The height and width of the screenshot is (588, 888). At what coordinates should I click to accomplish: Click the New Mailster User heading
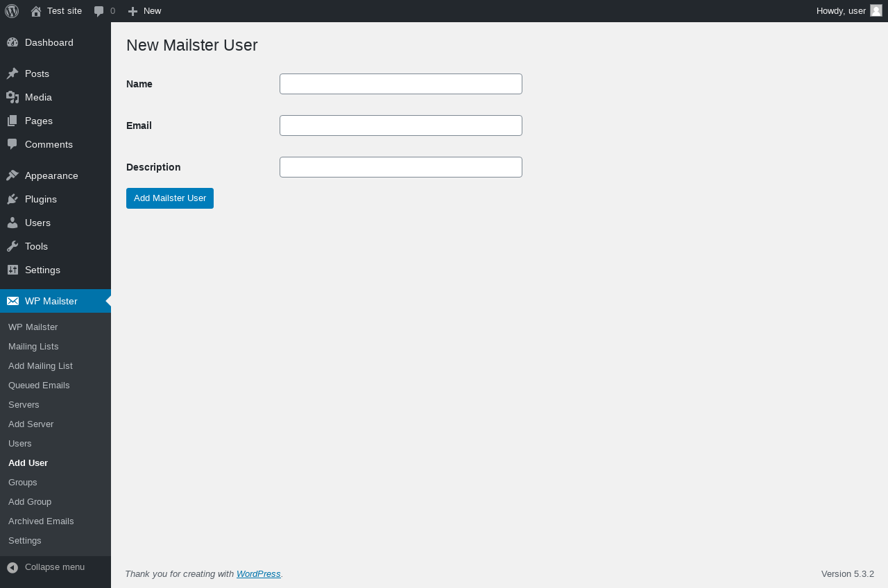[x=192, y=45]
